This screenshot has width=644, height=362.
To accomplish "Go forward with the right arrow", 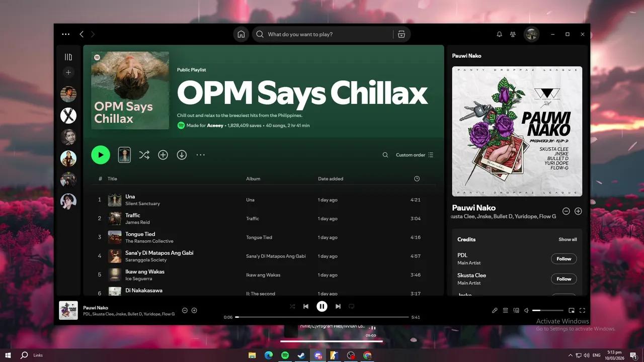I will coord(93,34).
